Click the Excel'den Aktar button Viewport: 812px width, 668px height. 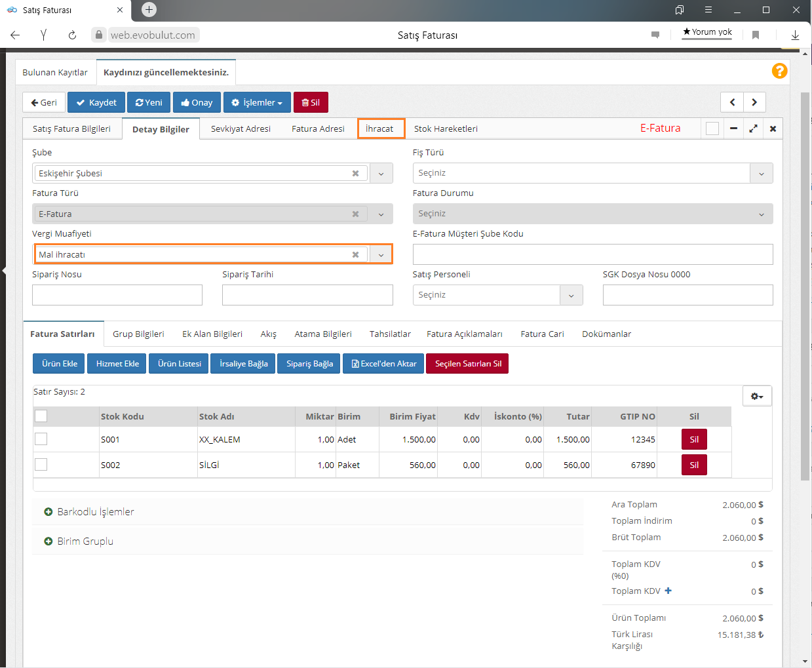coord(383,364)
